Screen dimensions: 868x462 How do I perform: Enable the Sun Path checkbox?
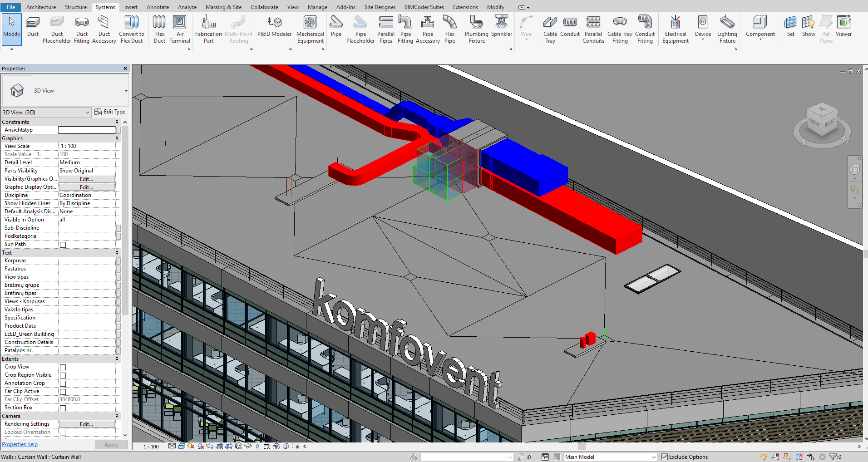click(63, 245)
